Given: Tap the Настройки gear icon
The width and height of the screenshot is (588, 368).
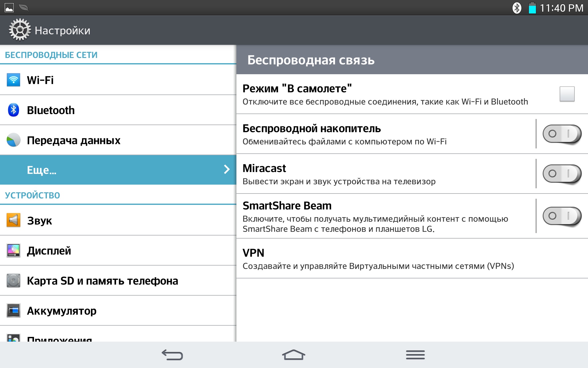Looking at the screenshot, I should (20, 30).
